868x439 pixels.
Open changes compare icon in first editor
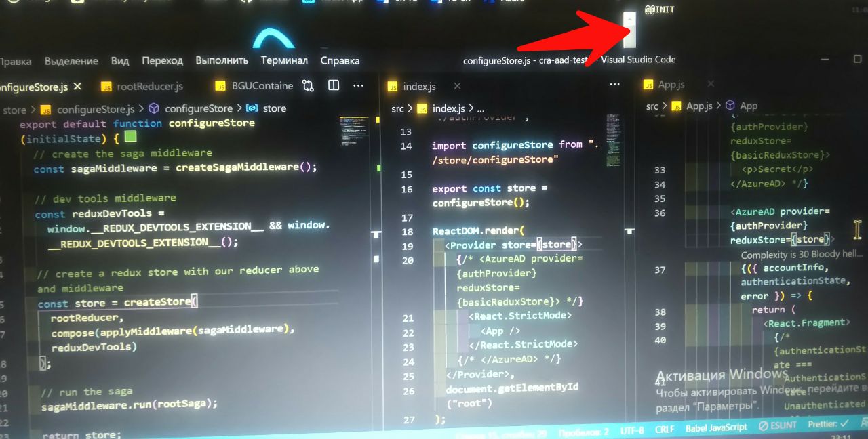click(309, 86)
